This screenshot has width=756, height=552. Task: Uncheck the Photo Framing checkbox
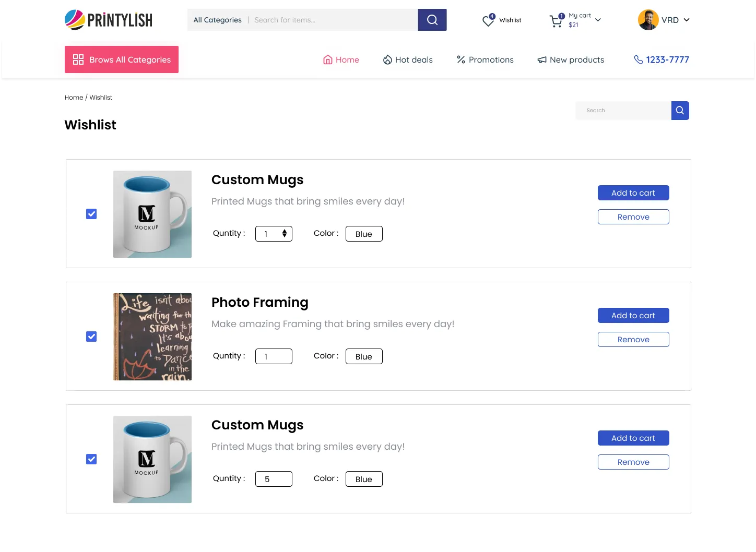[x=91, y=337]
